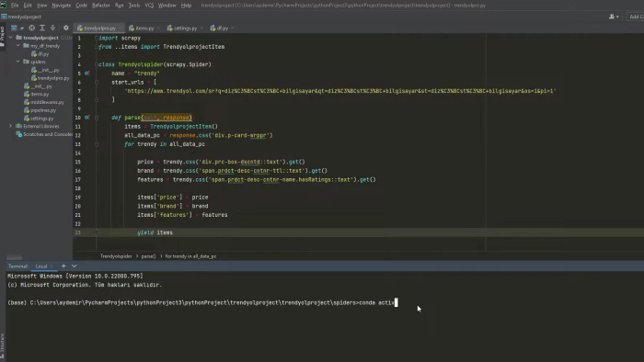The width and height of the screenshot is (644, 362).
Task: Click the PyCharm logo icon
Action: pos(4,5)
